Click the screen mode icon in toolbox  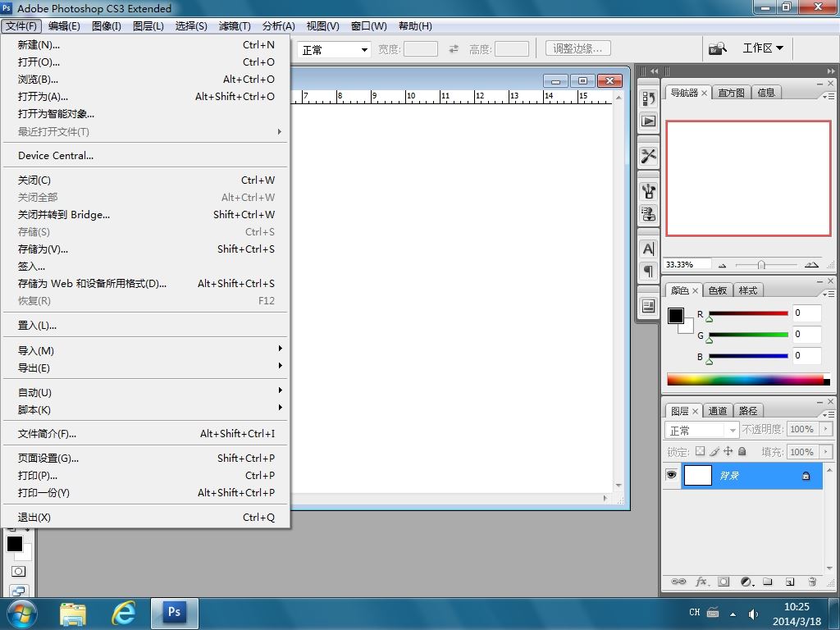(18, 591)
